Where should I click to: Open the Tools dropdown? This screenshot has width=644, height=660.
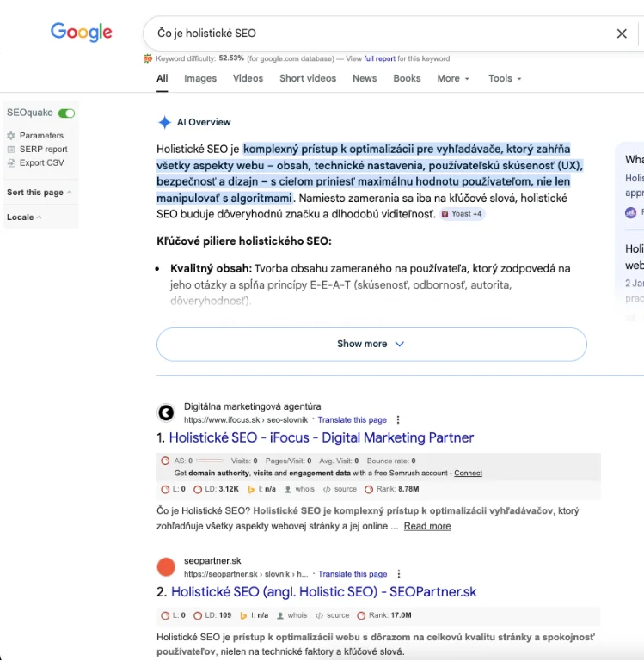(x=505, y=78)
